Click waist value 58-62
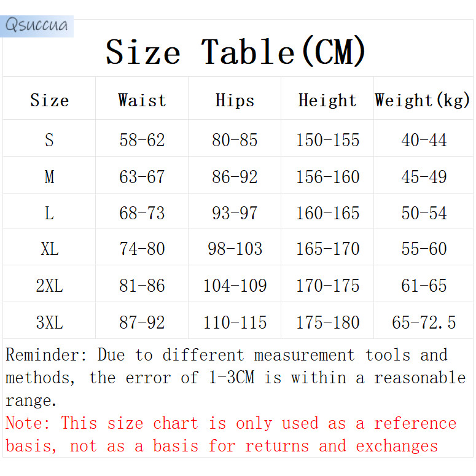This screenshot has height=476, width=476. point(142,140)
